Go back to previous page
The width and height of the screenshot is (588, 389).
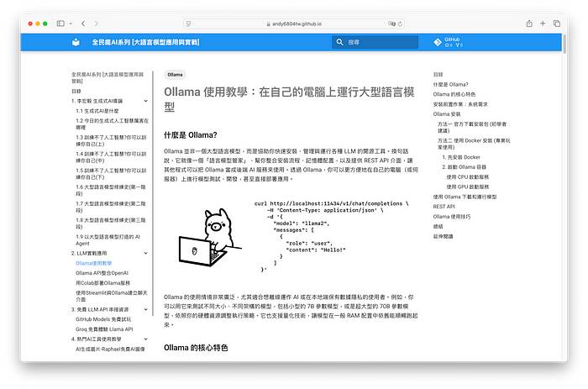[83, 24]
